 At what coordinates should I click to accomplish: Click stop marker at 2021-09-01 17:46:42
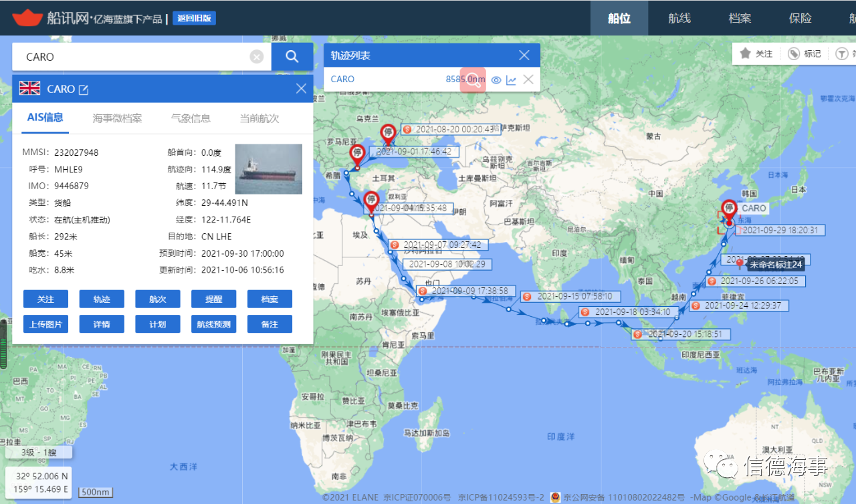[357, 154]
